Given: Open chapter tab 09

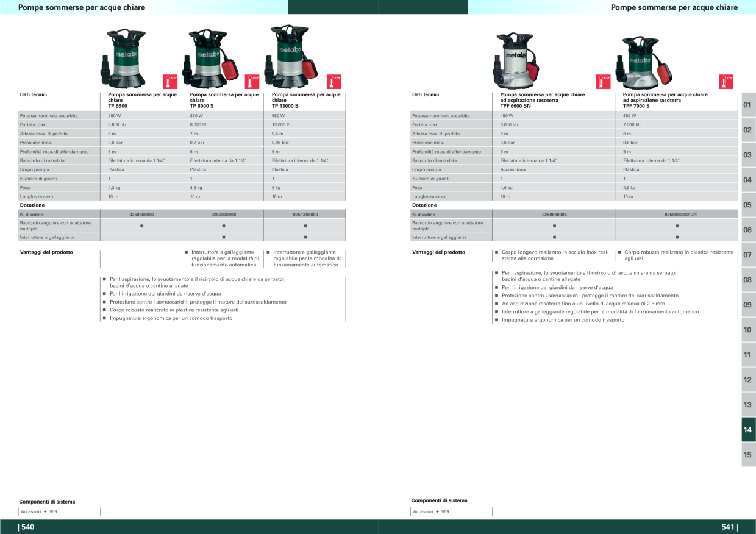Looking at the screenshot, I should (748, 305).
